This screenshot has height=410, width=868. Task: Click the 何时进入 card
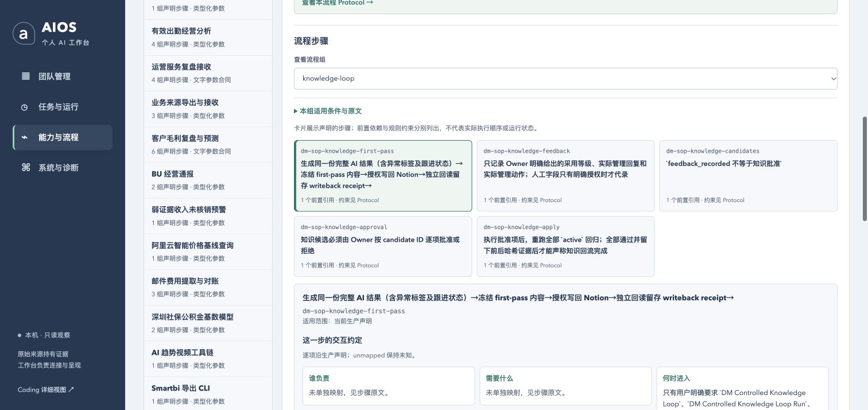click(743, 389)
